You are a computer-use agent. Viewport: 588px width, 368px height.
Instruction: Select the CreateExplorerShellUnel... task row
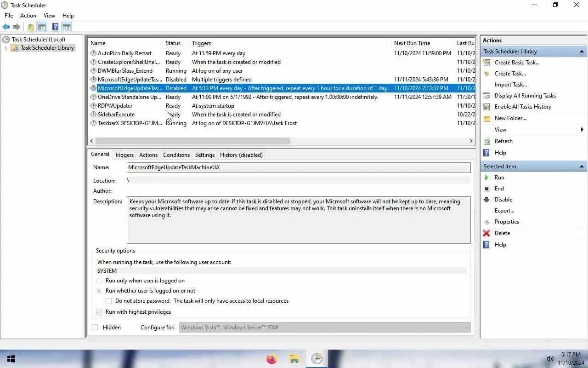pos(282,62)
